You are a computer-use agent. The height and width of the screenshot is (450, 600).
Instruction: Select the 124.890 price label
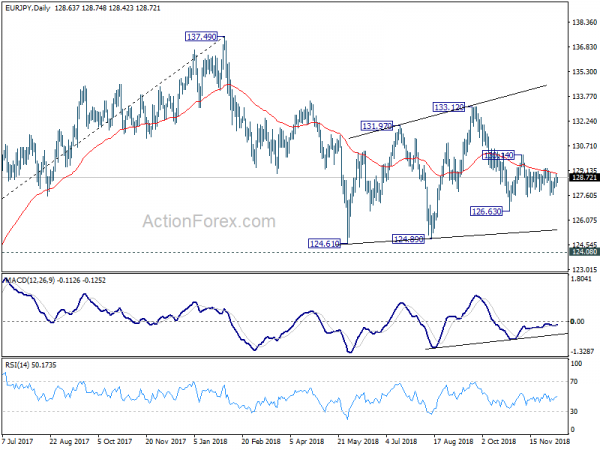click(x=409, y=239)
